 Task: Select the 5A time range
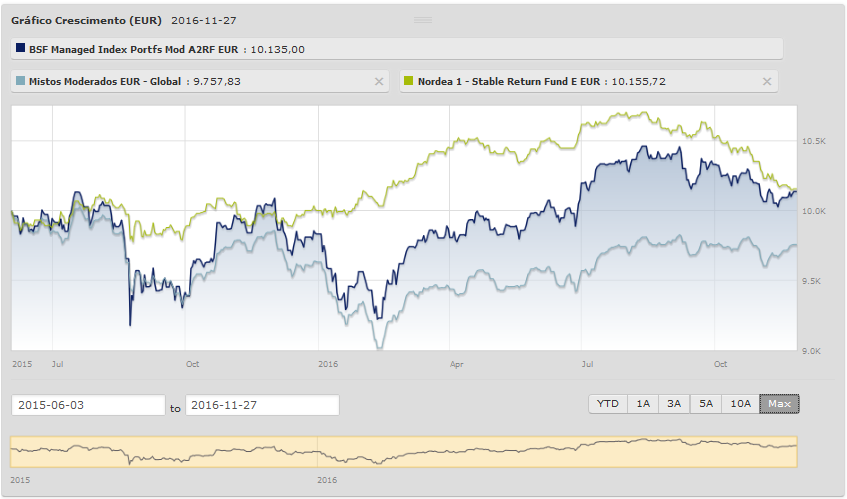(706, 404)
